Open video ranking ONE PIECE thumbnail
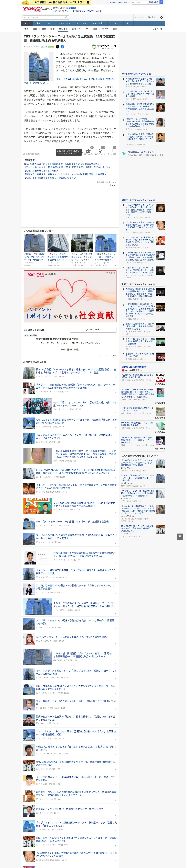This screenshot has width=186, height=868. pyautogui.click(x=160, y=307)
